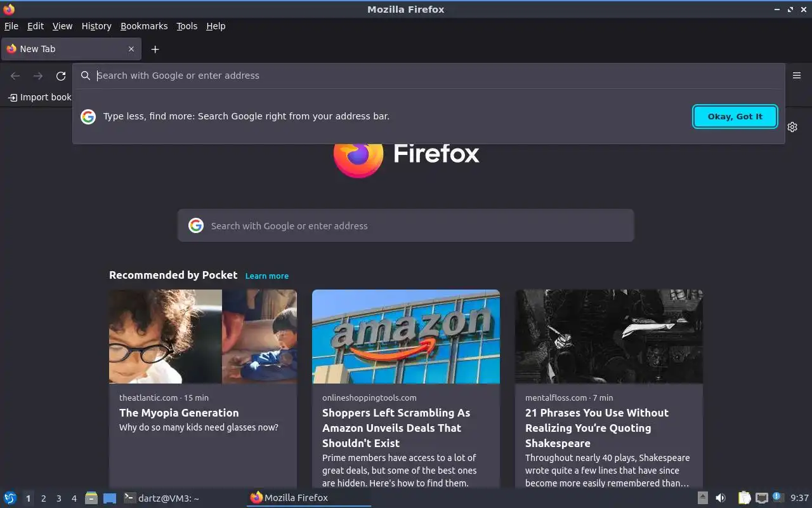Open the dartz@VM3 terminal taskbar item
Image resolution: width=812 pixels, height=508 pixels.
(161, 498)
